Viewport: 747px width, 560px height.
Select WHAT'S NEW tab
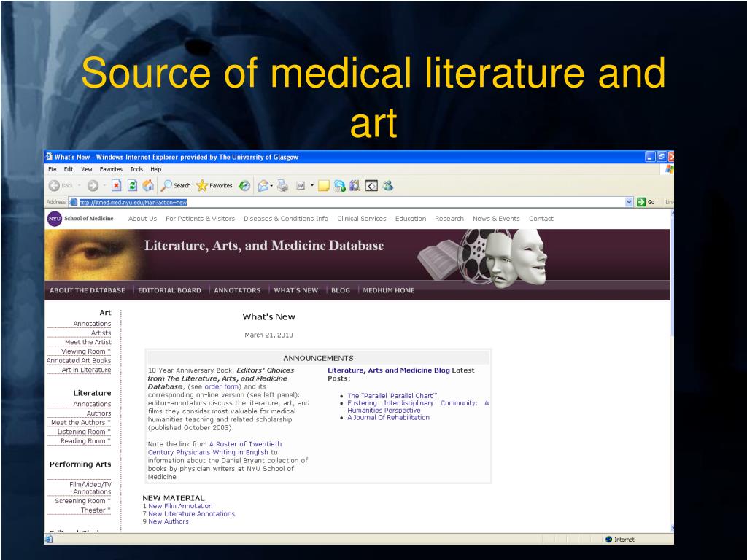[x=296, y=290]
